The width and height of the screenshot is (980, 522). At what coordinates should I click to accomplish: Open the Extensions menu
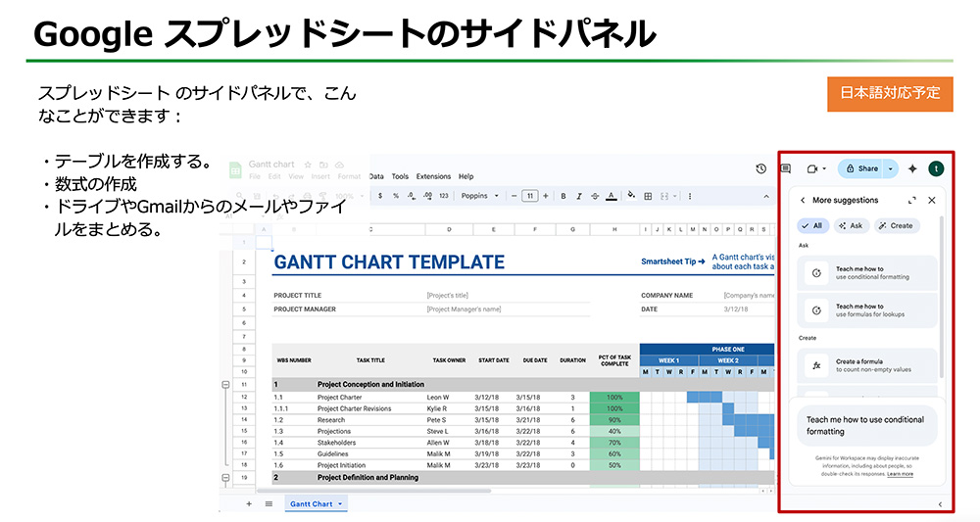[x=433, y=176]
